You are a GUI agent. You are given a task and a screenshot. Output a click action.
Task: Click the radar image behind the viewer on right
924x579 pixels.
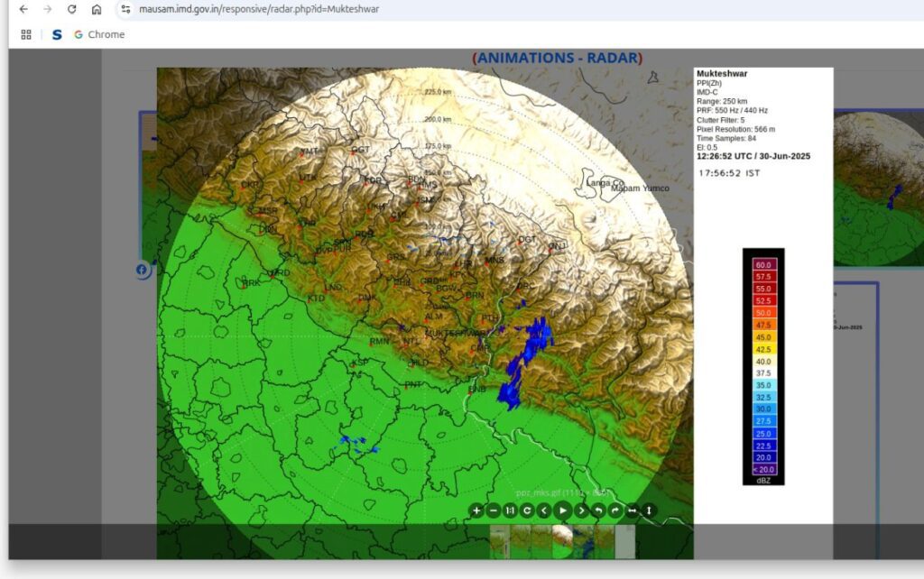click(x=879, y=188)
